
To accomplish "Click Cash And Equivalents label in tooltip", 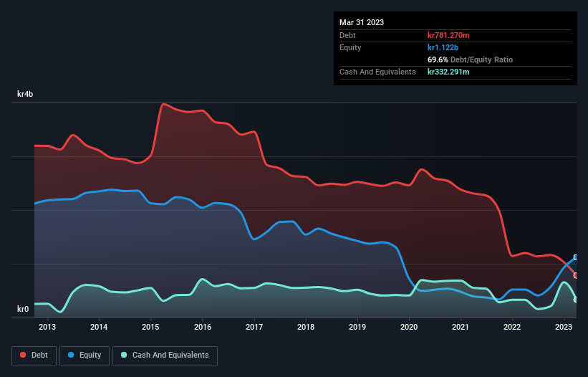I will pyautogui.click(x=377, y=72).
